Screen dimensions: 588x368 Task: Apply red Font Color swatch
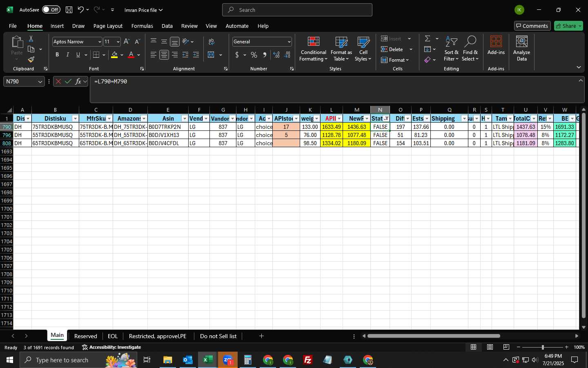pyautogui.click(x=131, y=55)
